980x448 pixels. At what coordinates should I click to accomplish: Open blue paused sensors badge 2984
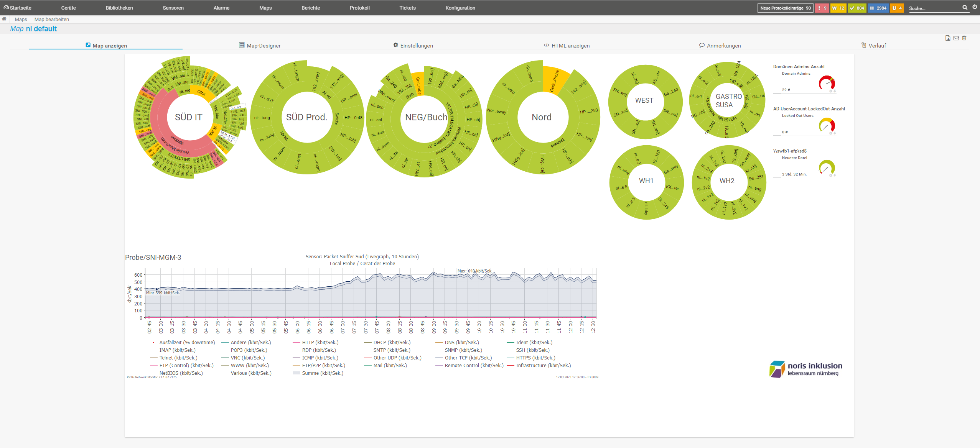click(878, 8)
